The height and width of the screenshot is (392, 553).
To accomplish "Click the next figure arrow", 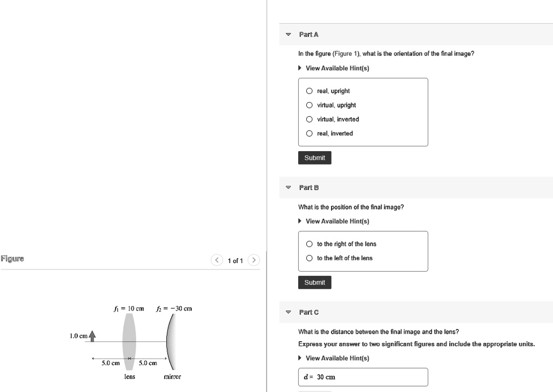I will 254,260.
